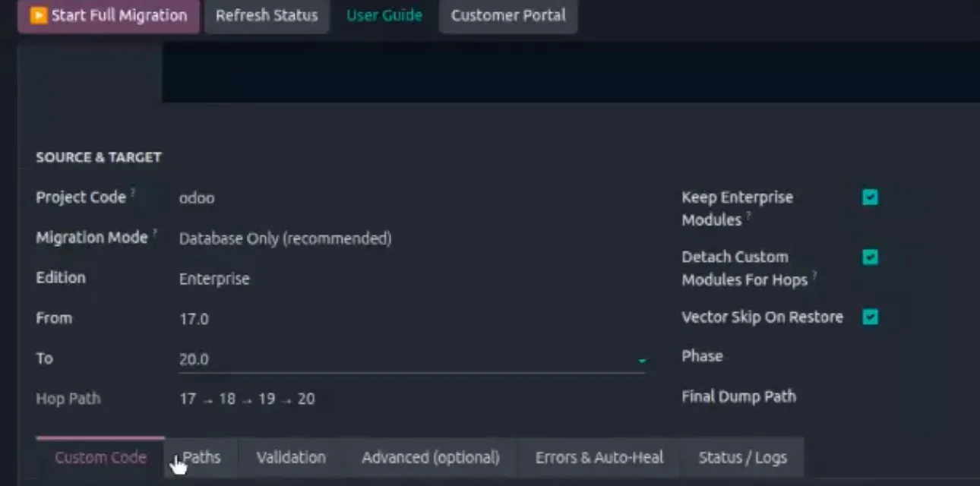
Task: Uncheck Keep Enterprise Modules checkbox
Action: [870, 197]
